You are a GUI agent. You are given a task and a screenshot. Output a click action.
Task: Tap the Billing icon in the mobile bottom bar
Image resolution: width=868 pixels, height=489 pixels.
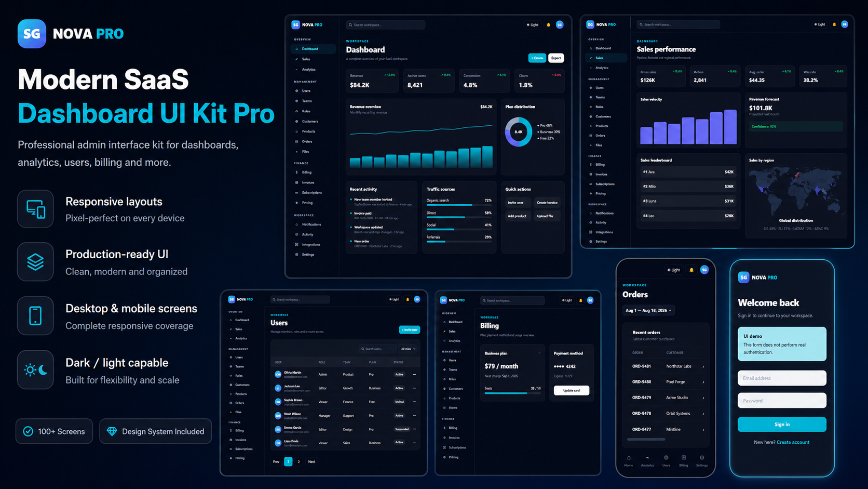click(x=684, y=458)
